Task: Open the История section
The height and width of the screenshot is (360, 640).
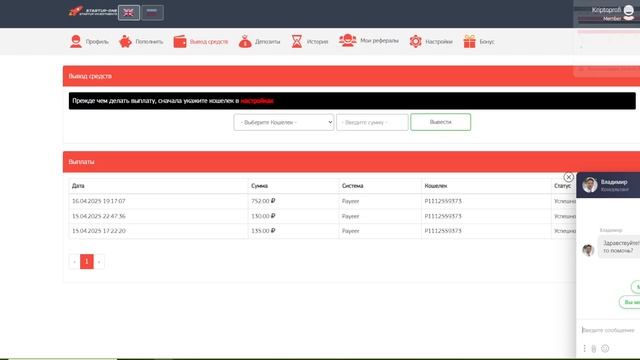Action: coord(317,42)
